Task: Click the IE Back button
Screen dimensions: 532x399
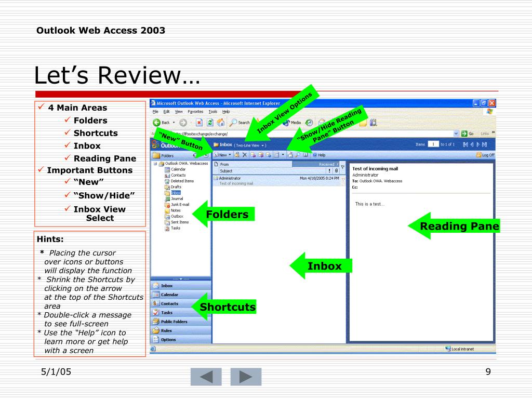Action: tap(161, 123)
